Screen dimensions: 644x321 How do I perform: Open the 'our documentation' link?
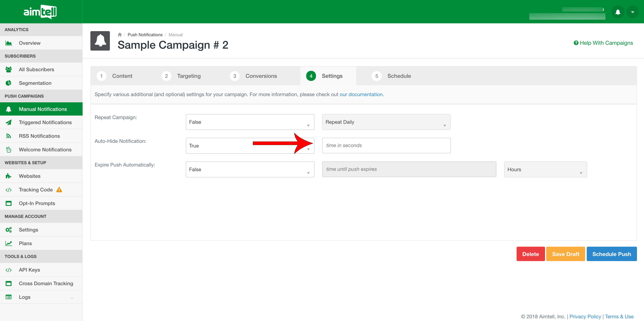point(362,94)
